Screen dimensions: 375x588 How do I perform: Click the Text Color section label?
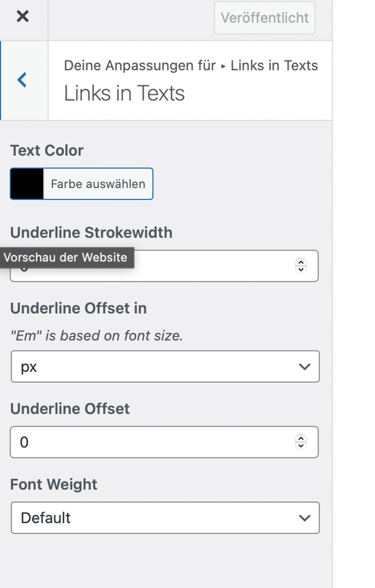pyautogui.click(x=47, y=150)
